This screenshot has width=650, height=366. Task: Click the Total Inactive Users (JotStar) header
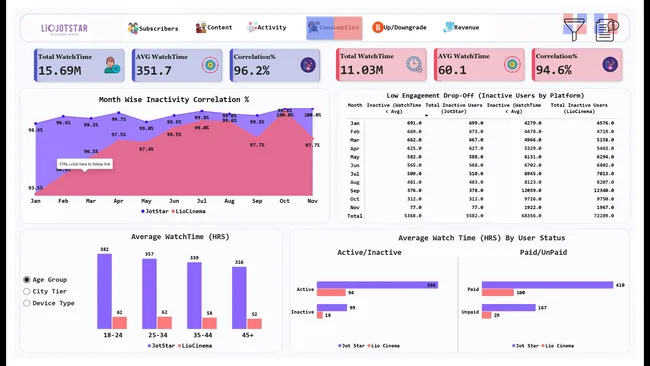454,108
